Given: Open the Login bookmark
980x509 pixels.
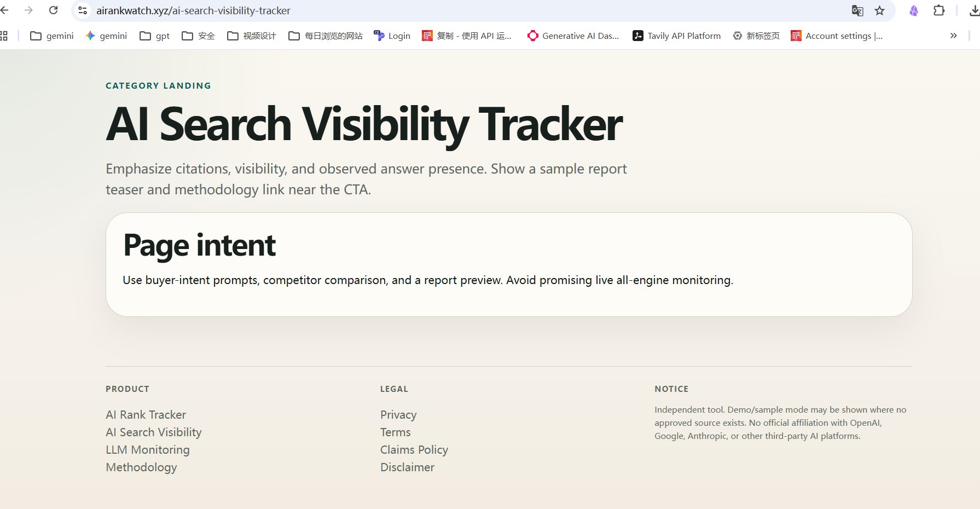Looking at the screenshot, I should 392,36.
